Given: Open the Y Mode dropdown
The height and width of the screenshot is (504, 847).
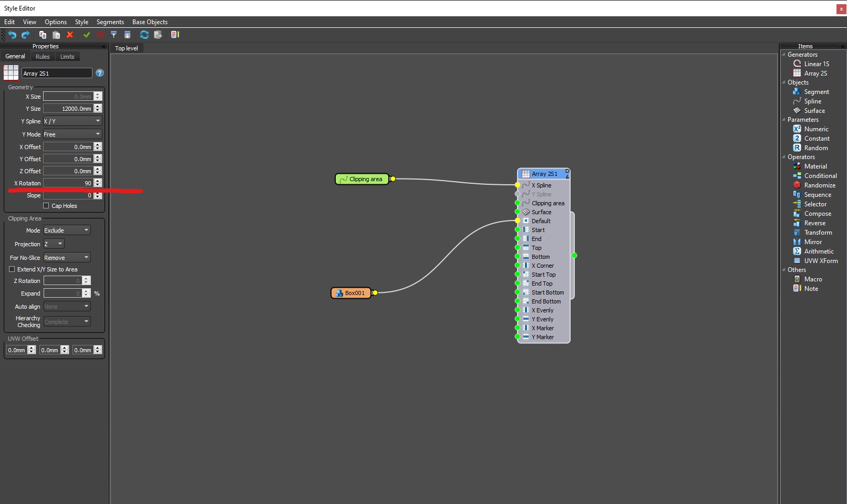Looking at the screenshot, I should pyautogui.click(x=73, y=134).
